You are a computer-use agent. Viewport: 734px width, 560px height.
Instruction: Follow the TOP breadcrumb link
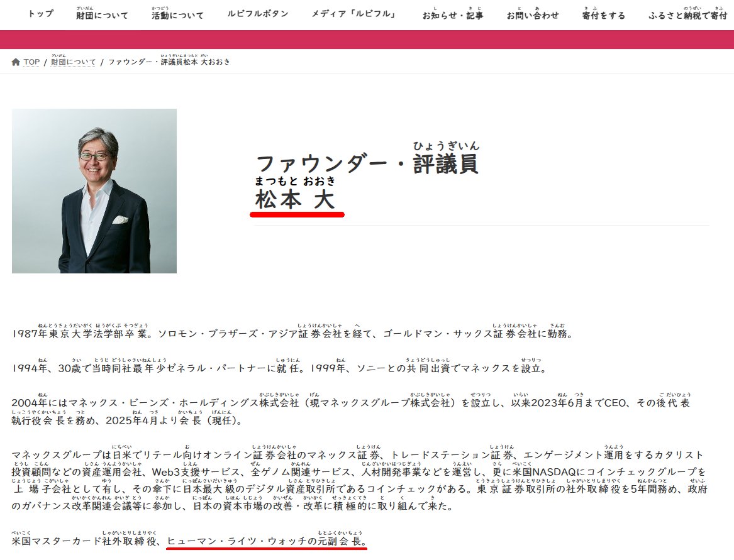tap(32, 62)
